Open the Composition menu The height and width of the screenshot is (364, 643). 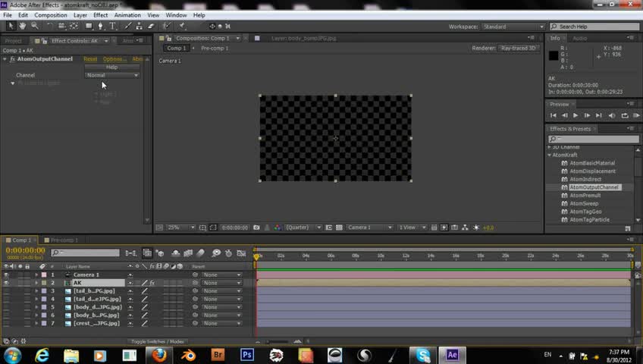(x=51, y=15)
